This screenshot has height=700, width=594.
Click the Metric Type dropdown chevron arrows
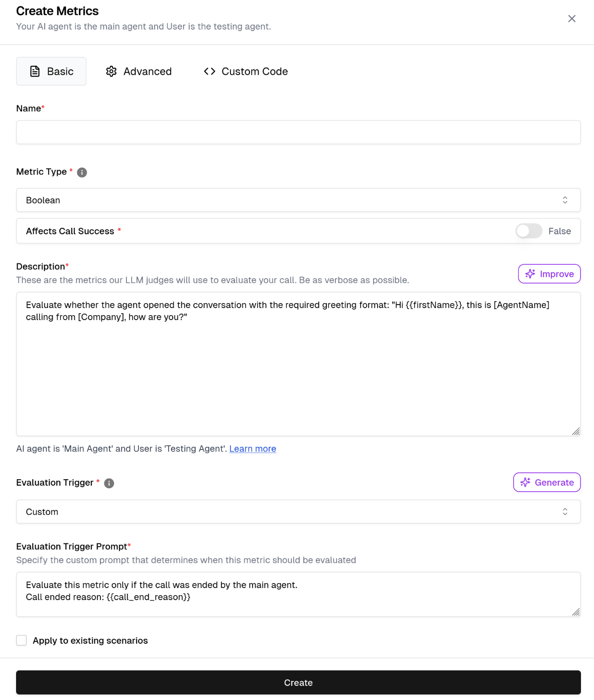pyautogui.click(x=565, y=200)
